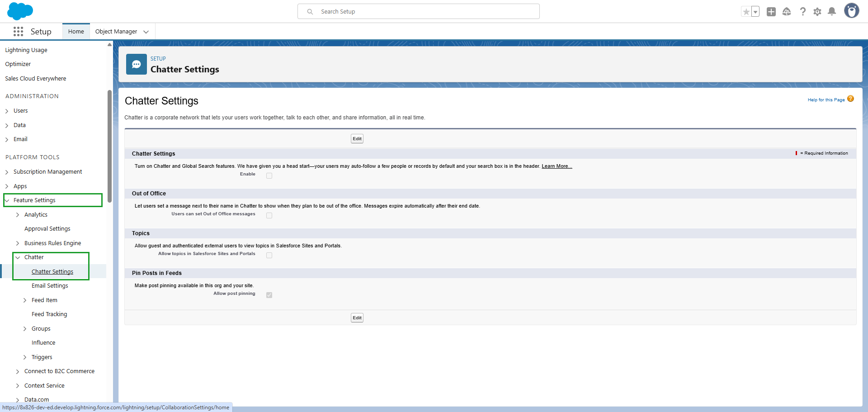
Task: Expand the Analytics node
Action: (18, 215)
